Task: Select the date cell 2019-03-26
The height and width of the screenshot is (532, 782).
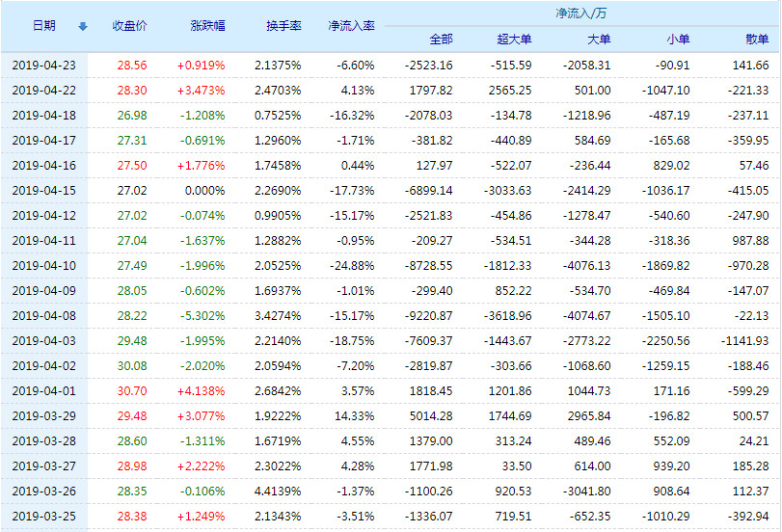Action: (44, 492)
